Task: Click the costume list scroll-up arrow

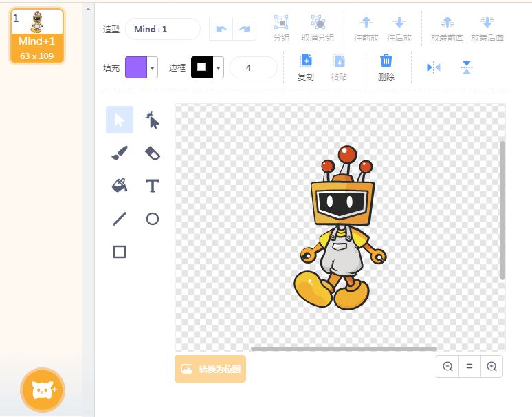Action: (88, 9)
